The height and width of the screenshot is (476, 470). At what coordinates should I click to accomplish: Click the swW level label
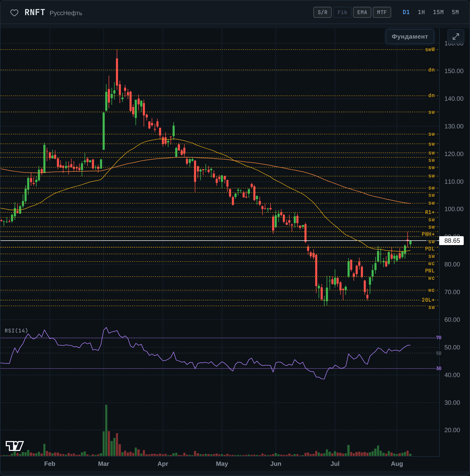pos(430,49)
